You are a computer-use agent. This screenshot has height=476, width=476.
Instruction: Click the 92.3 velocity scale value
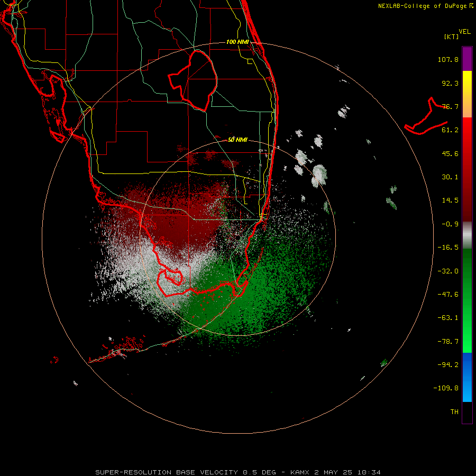pyautogui.click(x=450, y=83)
